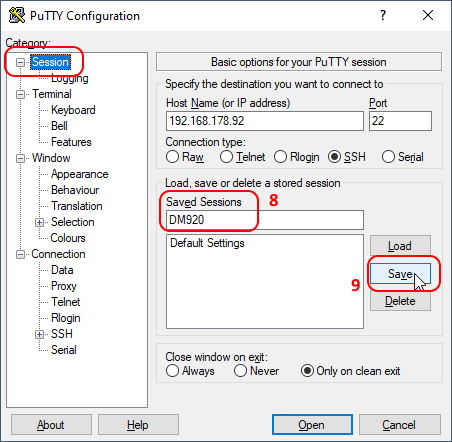Choose Telnet connection type radio

(x=226, y=157)
